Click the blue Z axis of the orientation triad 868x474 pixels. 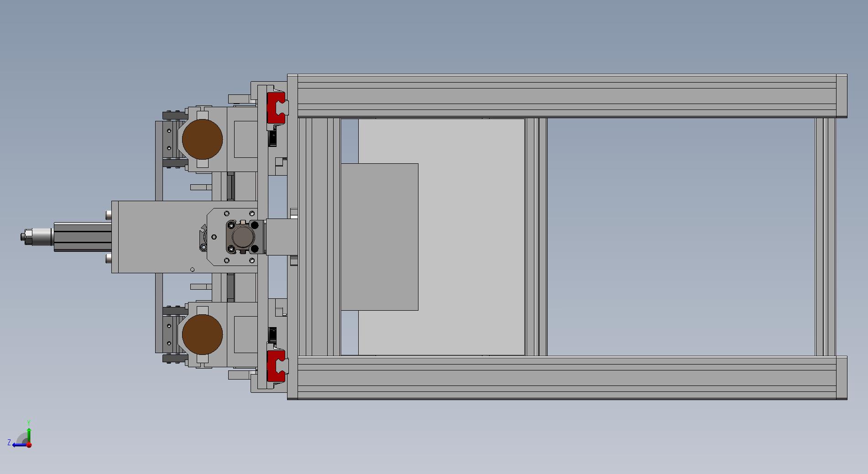tap(20, 445)
